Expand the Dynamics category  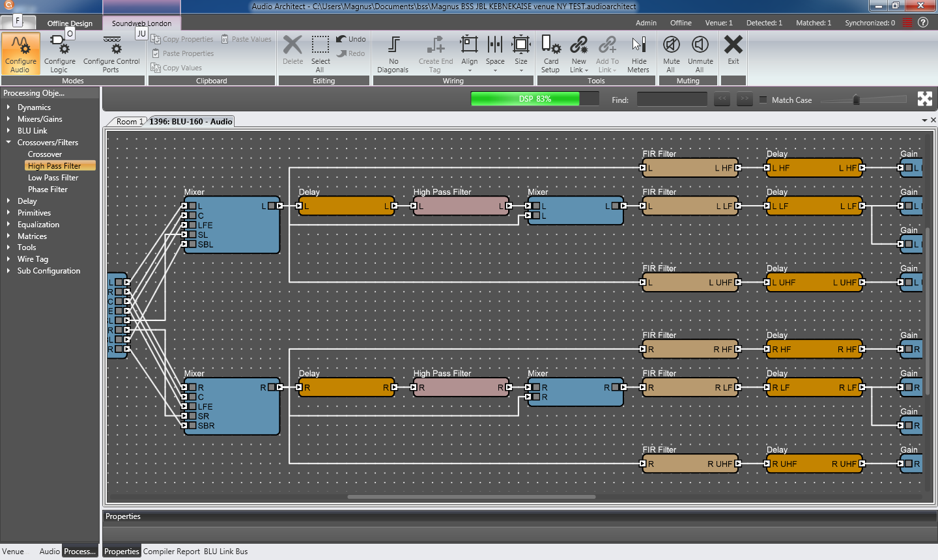(x=8, y=107)
